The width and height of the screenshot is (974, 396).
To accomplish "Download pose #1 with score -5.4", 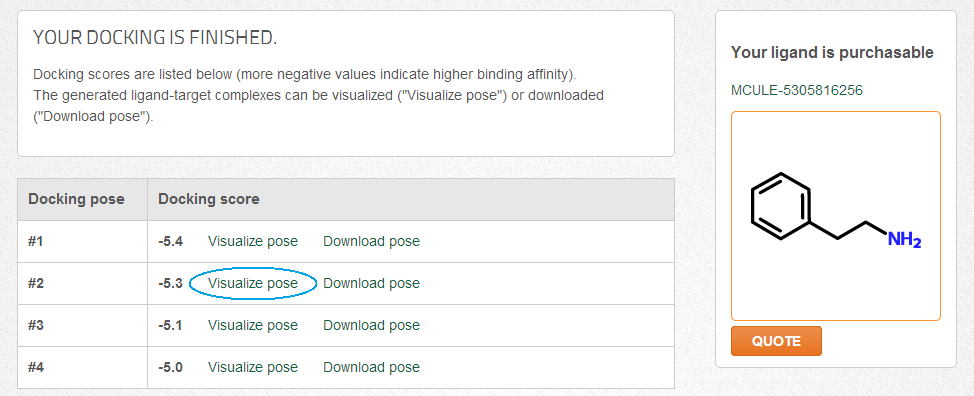I will click(x=371, y=241).
